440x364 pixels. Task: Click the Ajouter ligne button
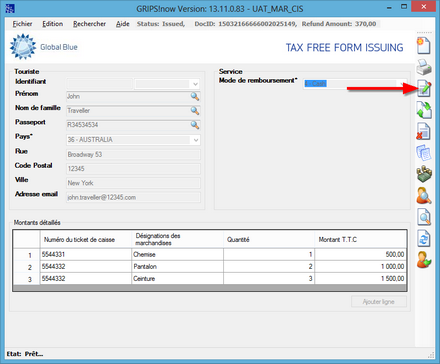coord(379,302)
